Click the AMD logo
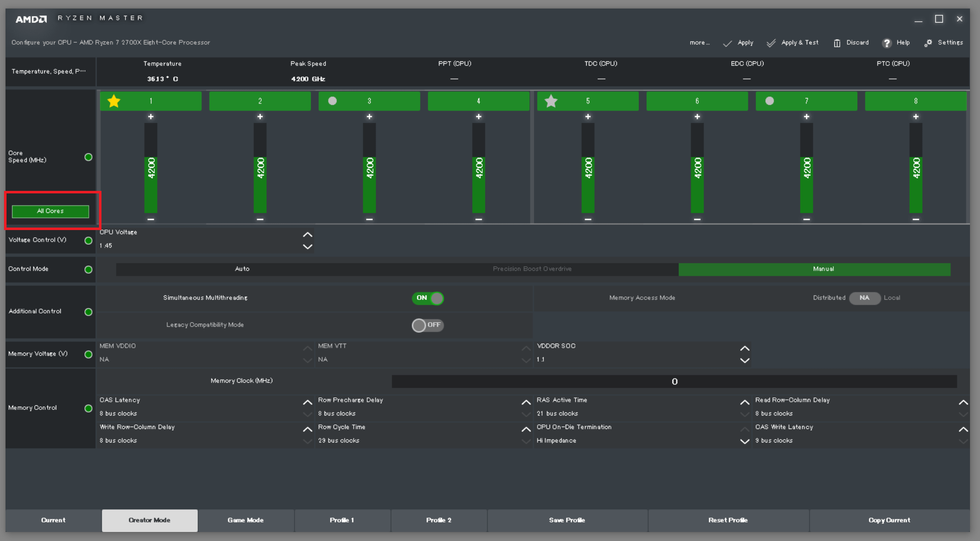This screenshot has width=980, height=541. coord(31,19)
